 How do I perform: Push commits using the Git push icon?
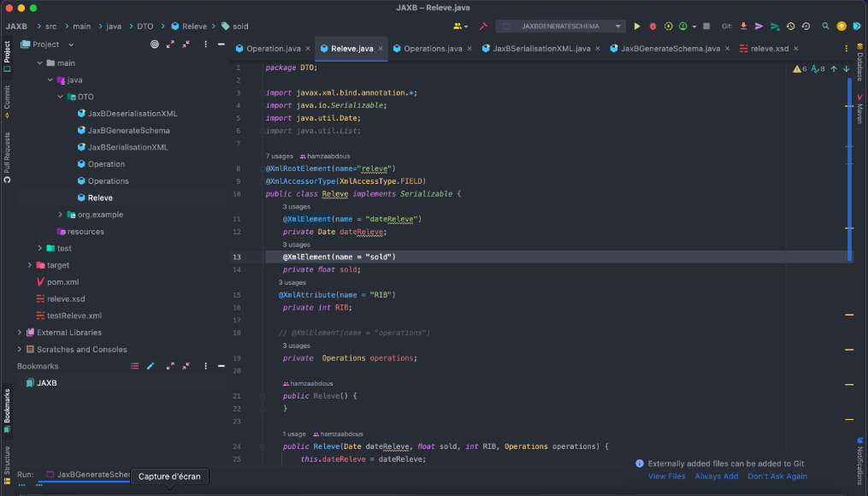tap(760, 26)
